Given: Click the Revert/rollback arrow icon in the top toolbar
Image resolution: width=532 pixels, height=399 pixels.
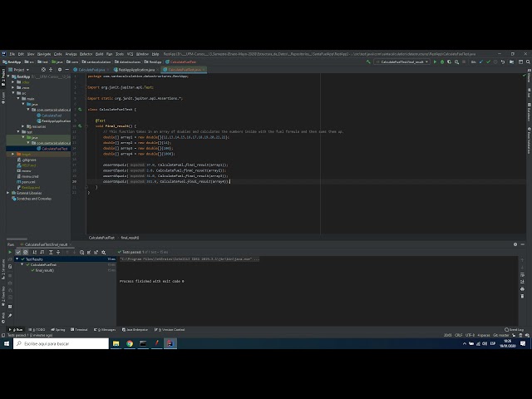Looking at the screenshot, I should (503, 62).
